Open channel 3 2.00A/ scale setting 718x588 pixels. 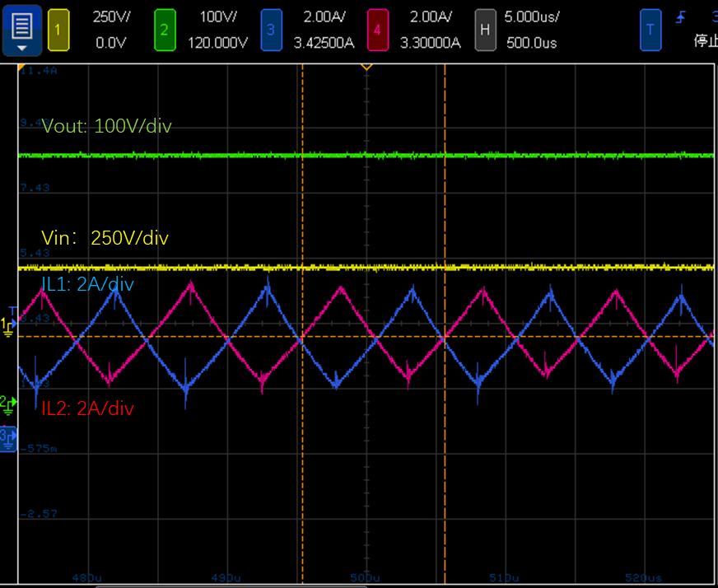click(324, 16)
